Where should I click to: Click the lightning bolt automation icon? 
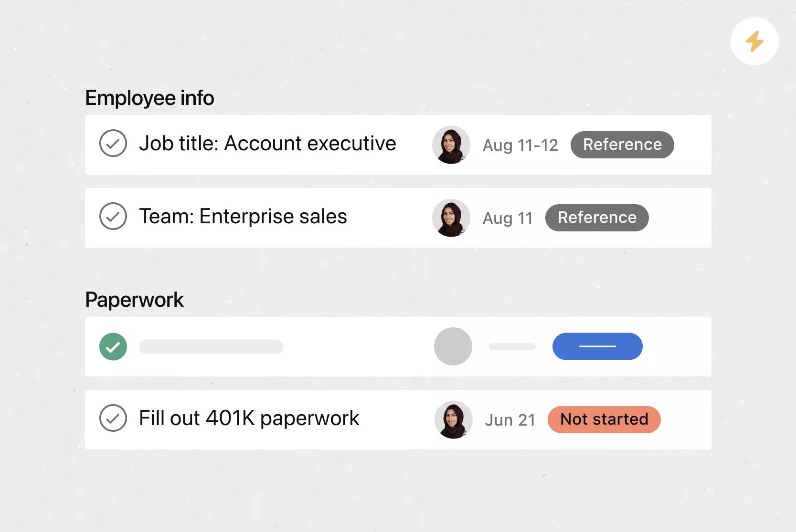pos(754,42)
